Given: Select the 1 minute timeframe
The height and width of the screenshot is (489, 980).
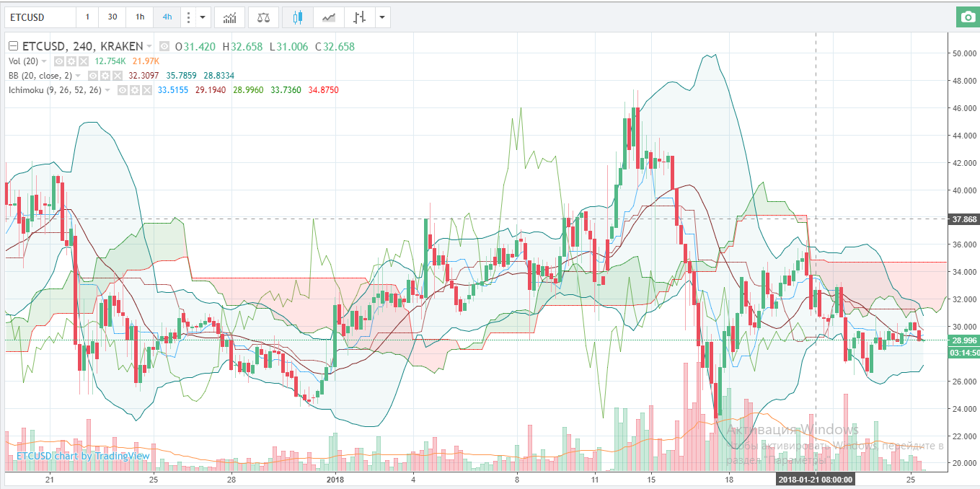Looking at the screenshot, I should [x=88, y=17].
